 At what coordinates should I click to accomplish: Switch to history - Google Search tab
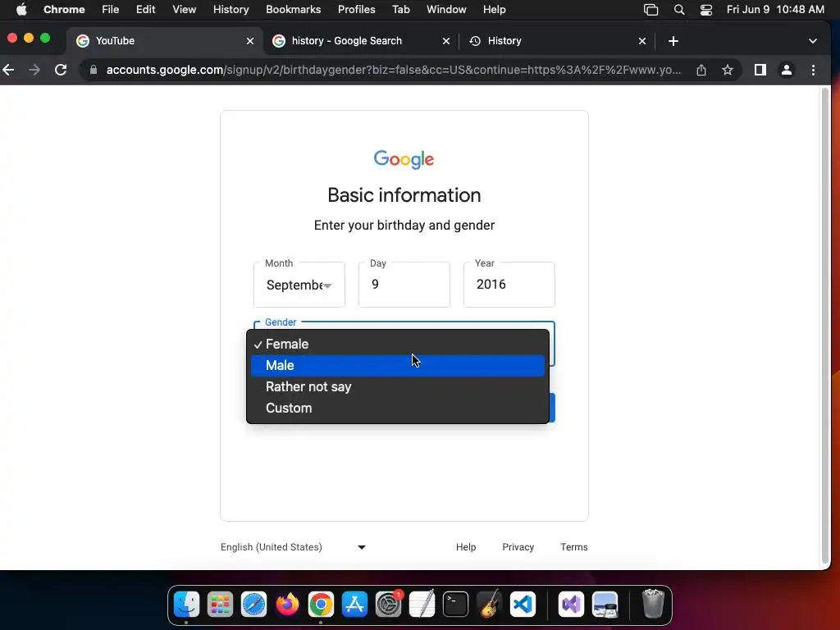[x=362, y=41]
